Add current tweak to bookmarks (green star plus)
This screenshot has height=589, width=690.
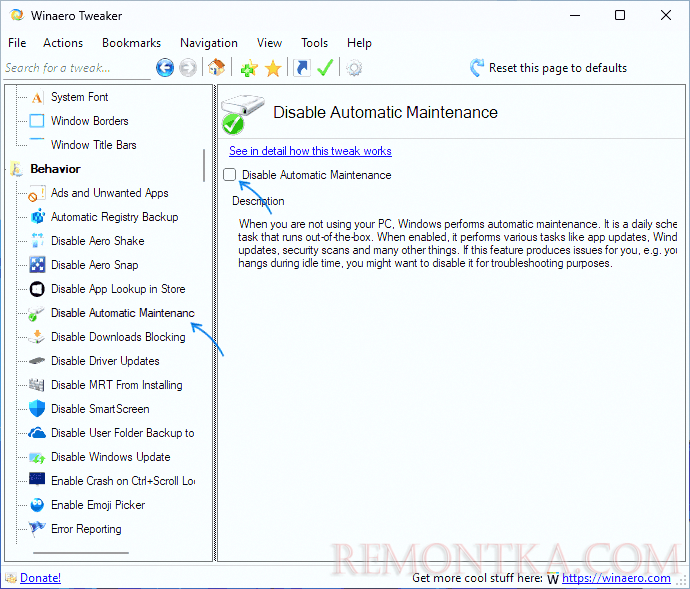pos(249,68)
